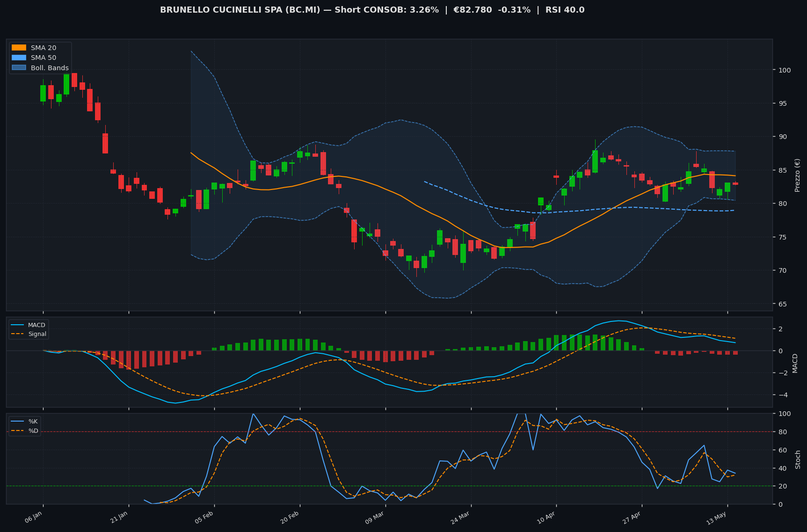
Task: Click the blue SMA 50 legend swatch
Action: click(x=19, y=58)
